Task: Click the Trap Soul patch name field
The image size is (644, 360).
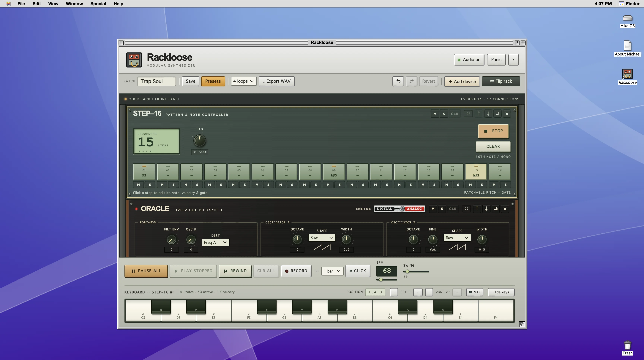Action: (157, 81)
